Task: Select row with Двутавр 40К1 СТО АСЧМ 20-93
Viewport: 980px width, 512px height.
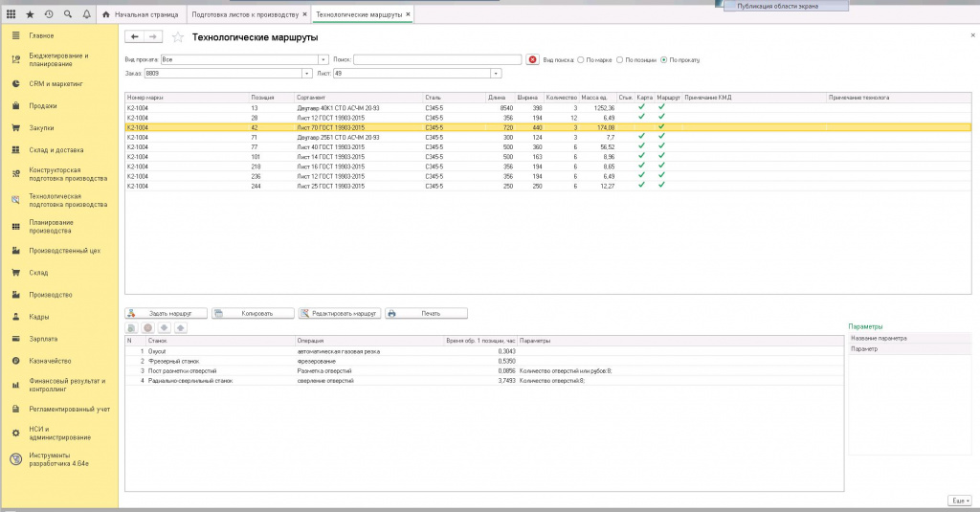Action: tap(547, 108)
